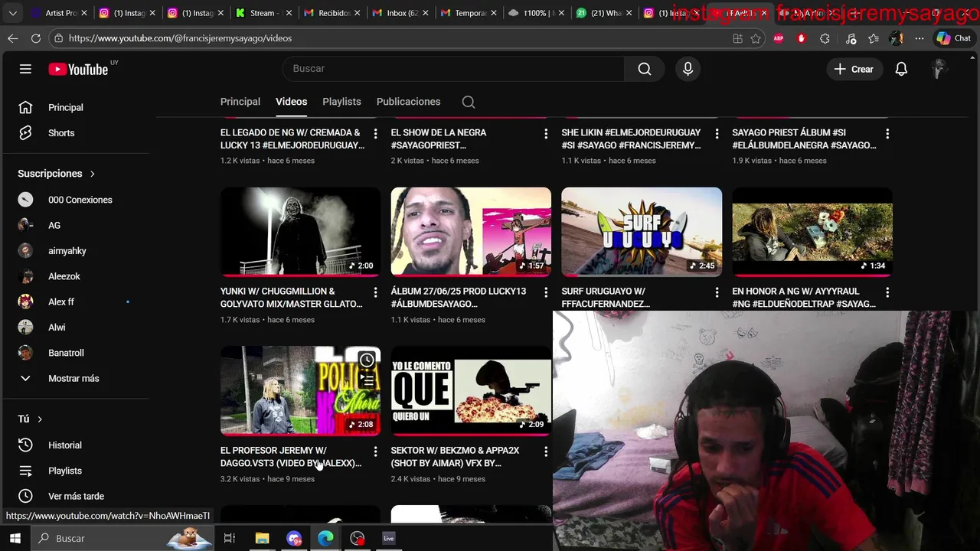Open Ver más tarde in sidebar
The width and height of the screenshot is (980, 551).
tap(77, 496)
